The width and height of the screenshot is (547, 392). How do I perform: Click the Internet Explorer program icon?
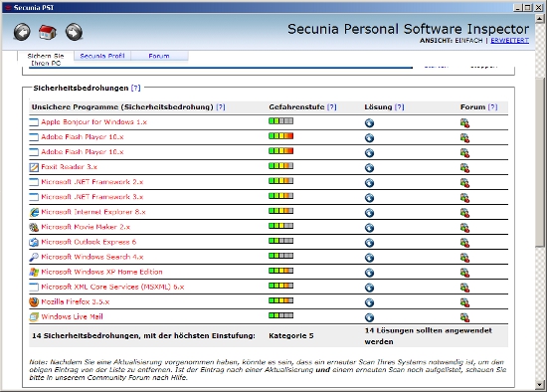[34, 212]
